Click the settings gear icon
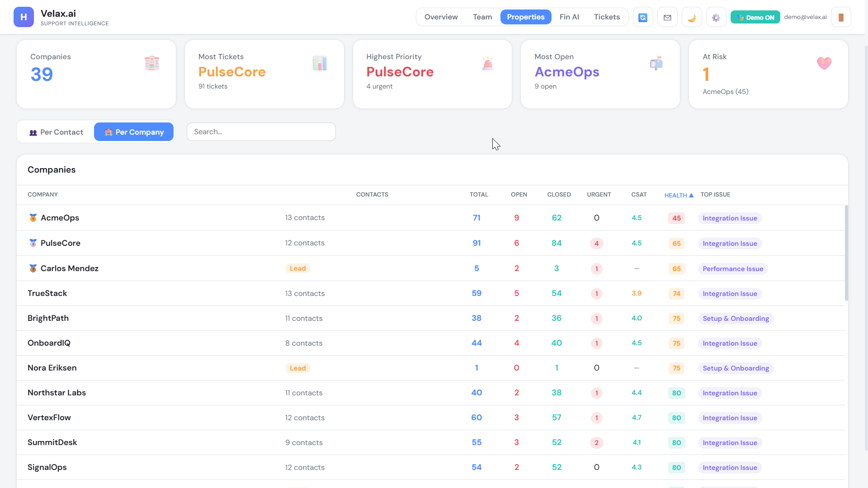868x488 pixels. (716, 18)
